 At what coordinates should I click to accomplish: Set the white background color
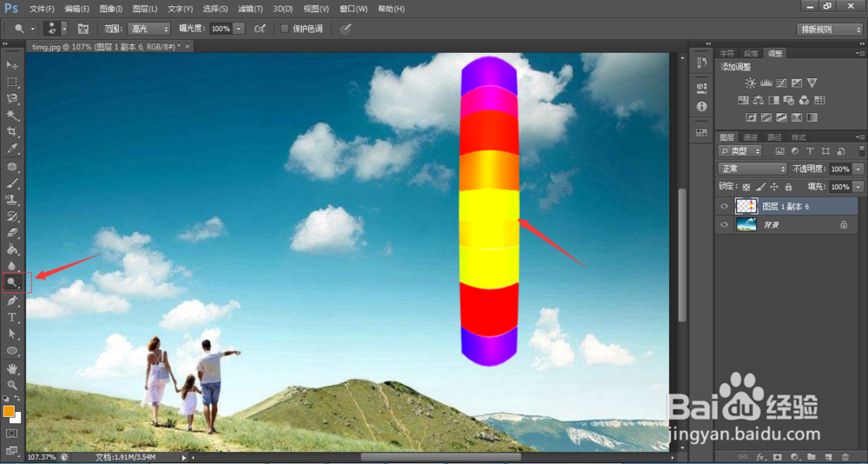pos(16,418)
